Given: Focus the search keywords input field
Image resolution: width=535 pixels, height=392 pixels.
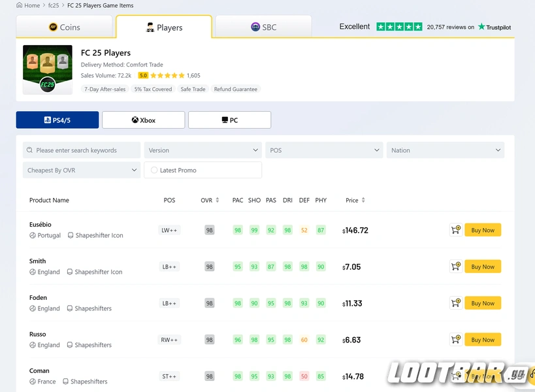Looking at the screenshot, I should click(82, 150).
